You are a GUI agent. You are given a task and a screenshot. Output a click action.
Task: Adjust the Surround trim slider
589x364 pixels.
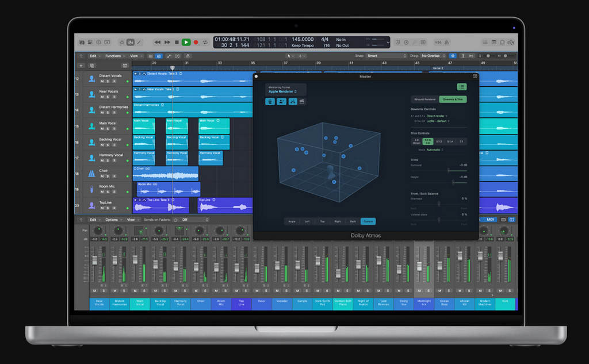[x=449, y=170]
